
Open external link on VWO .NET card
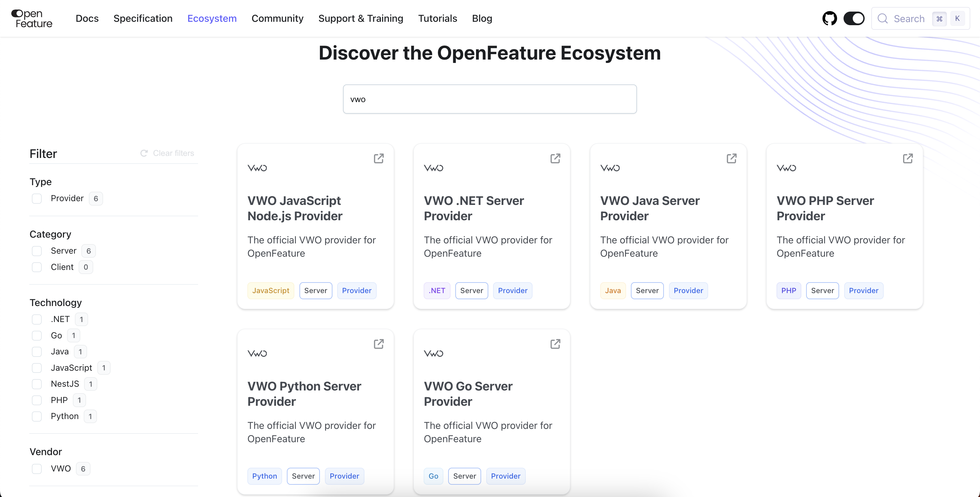click(x=555, y=158)
